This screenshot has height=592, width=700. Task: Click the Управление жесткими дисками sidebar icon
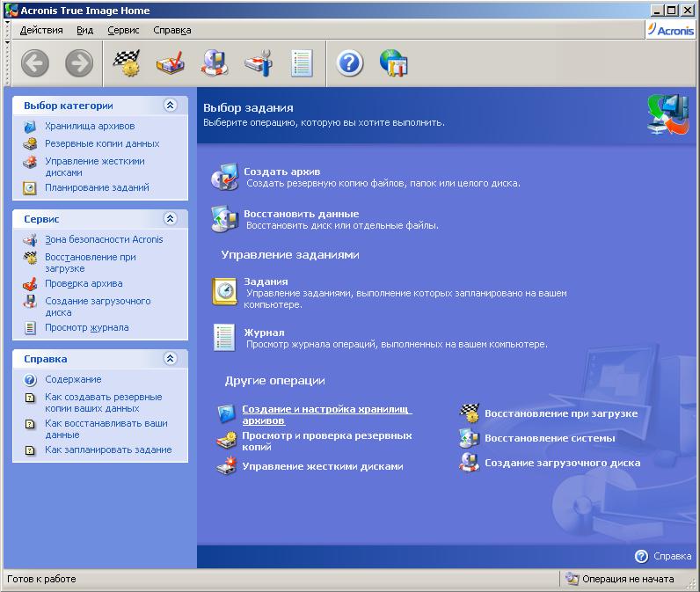click(30, 162)
